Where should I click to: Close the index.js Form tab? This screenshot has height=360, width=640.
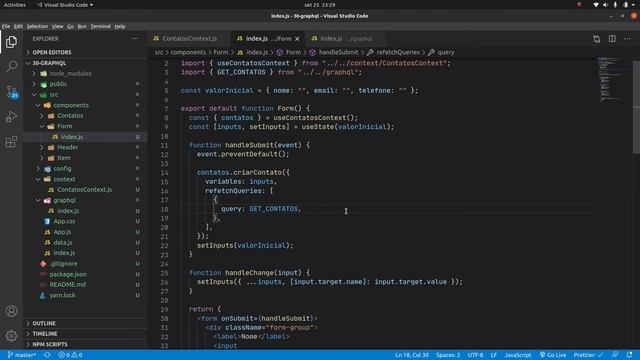click(297, 39)
